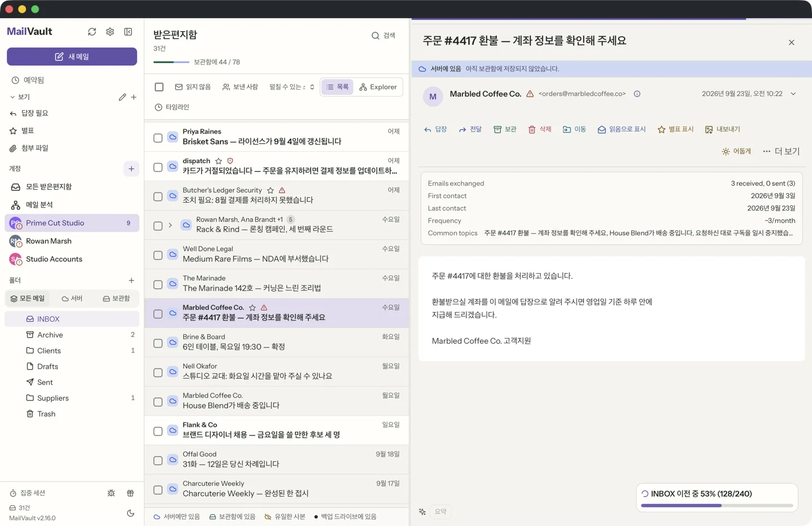The image size is (812, 526).
Task: Check the Brine & Board email checkbox
Action: click(158, 343)
